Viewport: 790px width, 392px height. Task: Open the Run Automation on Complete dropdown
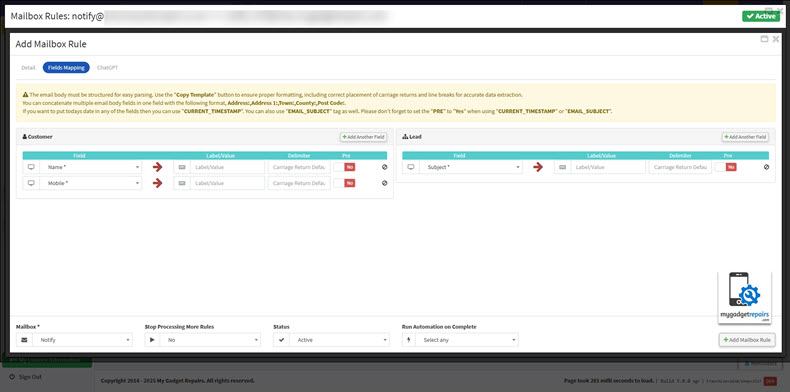[468, 340]
